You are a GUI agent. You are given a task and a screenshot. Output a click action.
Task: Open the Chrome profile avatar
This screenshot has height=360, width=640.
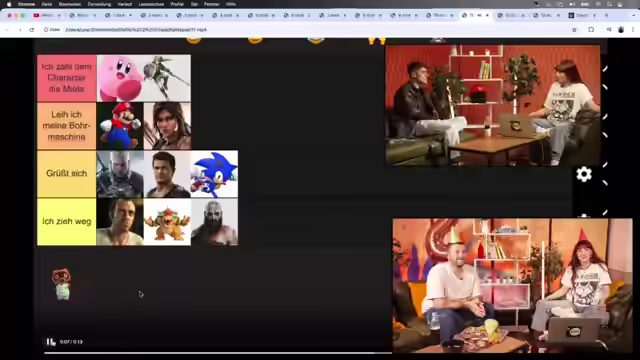621,30
